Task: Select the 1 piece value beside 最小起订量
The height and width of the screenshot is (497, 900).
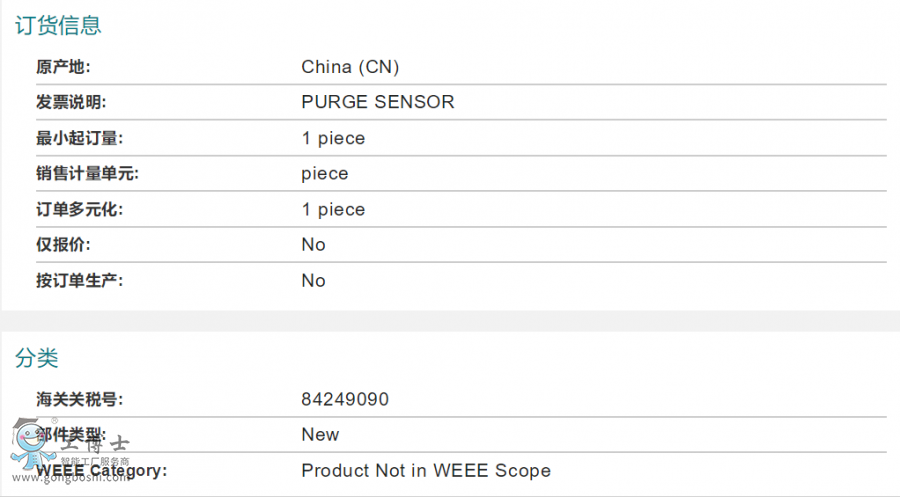Action: [x=333, y=138]
